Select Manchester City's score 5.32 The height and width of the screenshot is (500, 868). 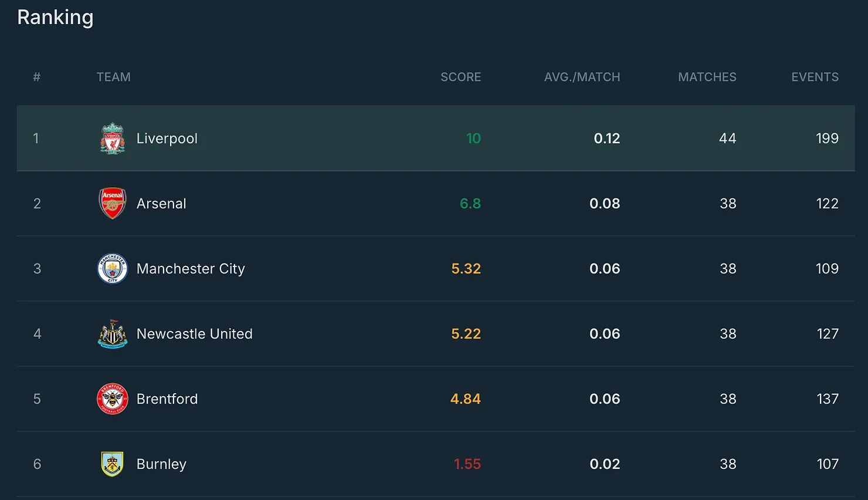pos(466,269)
